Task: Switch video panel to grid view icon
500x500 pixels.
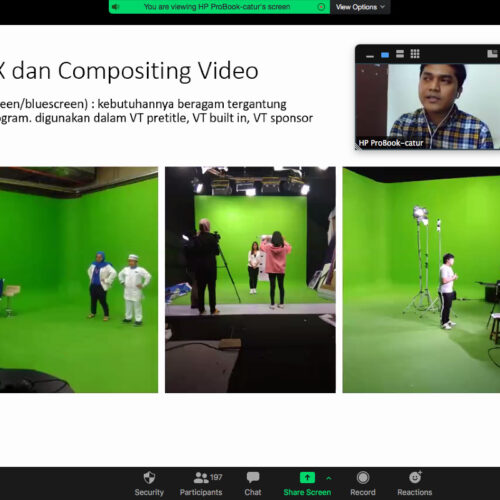Action: [415, 54]
